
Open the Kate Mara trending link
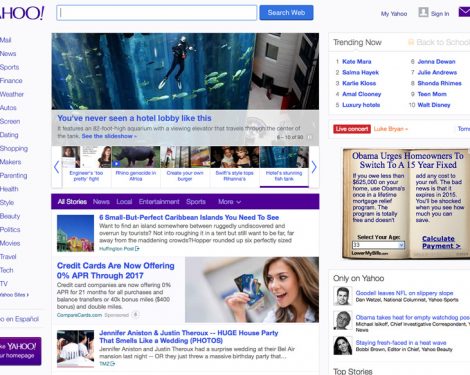pos(357,62)
